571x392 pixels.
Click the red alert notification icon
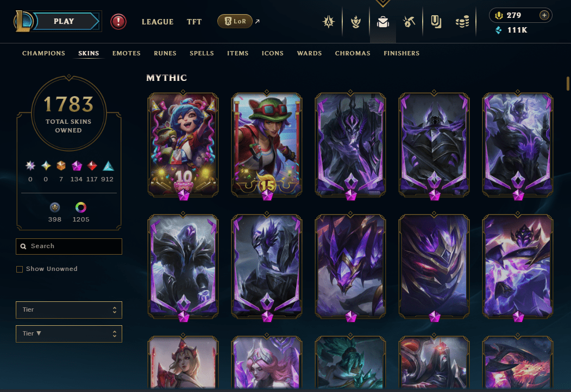(118, 22)
